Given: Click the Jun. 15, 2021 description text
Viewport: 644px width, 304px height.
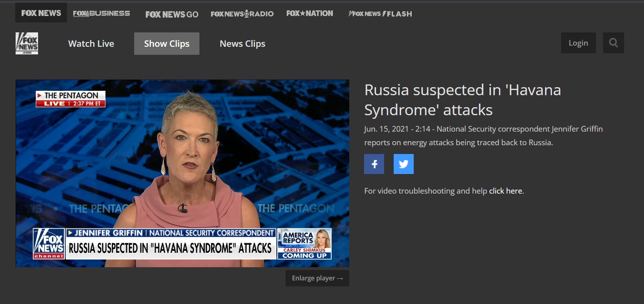Looking at the screenshot, I should pyautogui.click(x=483, y=136).
